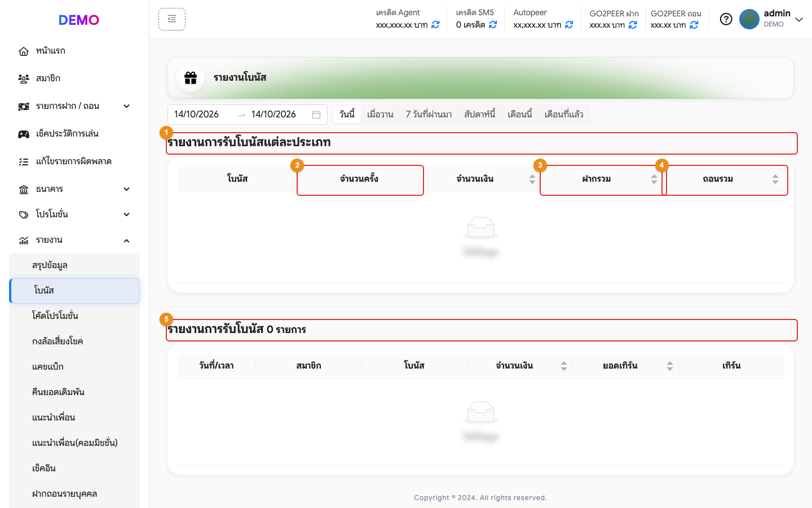Open the เช็คอิน report
The image size is (812, 508).
pyautogui.click(x=74, y=468)
